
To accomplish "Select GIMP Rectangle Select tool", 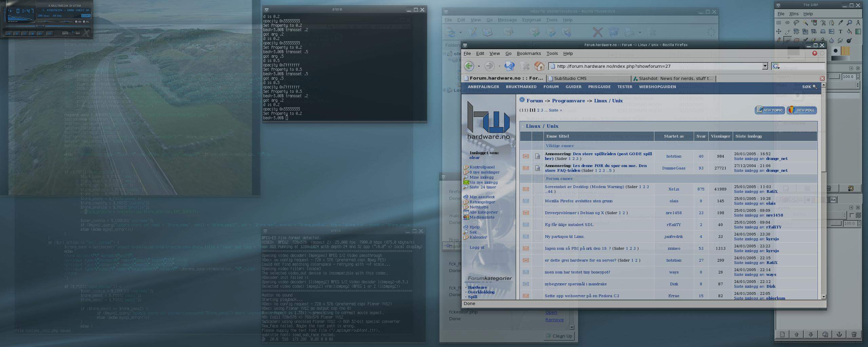I will pos(778,23).
